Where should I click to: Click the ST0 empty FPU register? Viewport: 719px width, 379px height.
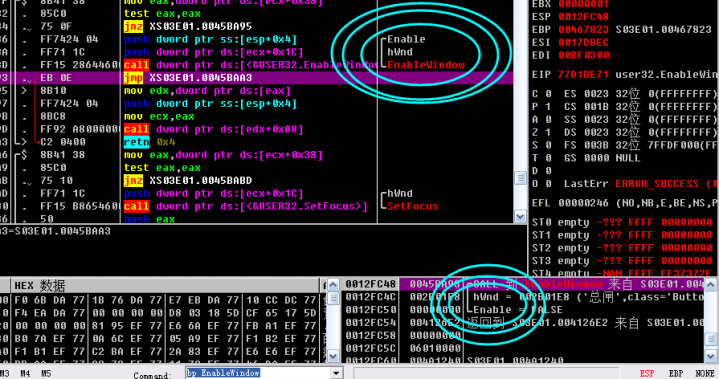[x=622, y=222]
